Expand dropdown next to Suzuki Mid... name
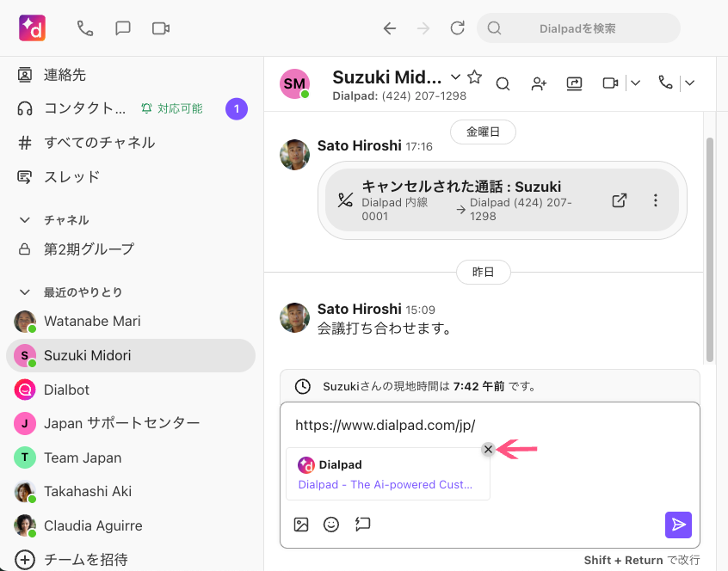 pyautogui.click(x=456, y=77)
